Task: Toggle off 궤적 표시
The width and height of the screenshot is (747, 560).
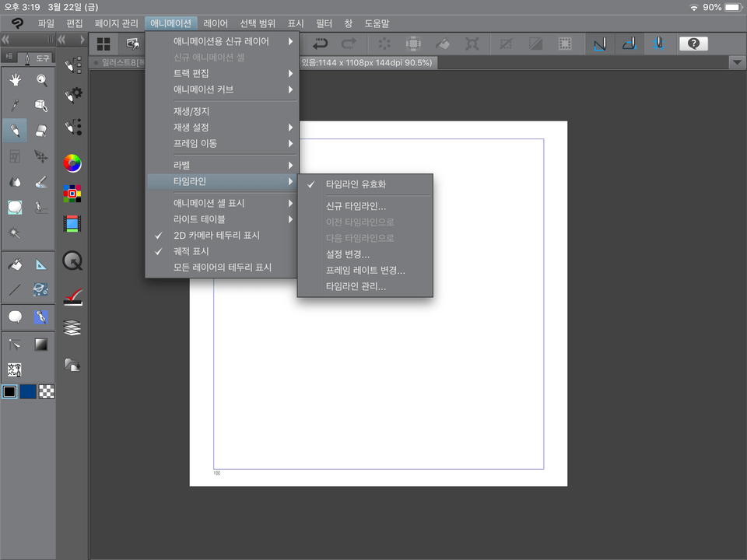Action: pyautogui.click(x=191, y=251)
